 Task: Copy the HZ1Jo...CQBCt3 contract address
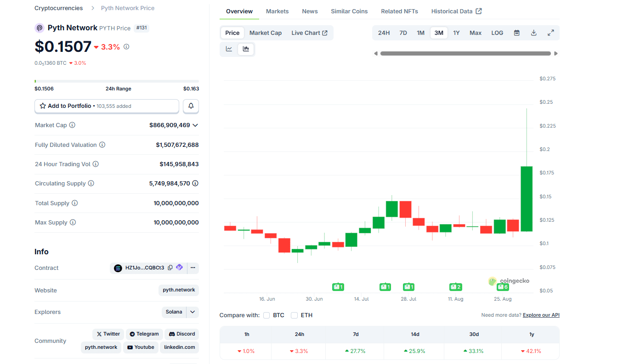pyautogui.click(x=170, y=268)
